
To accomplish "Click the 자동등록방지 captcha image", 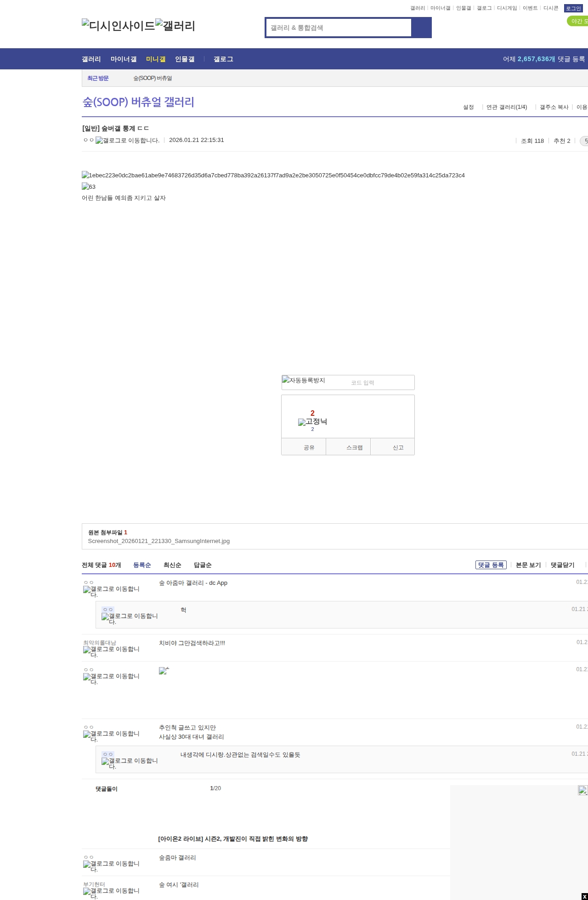I will click(304, 380).
